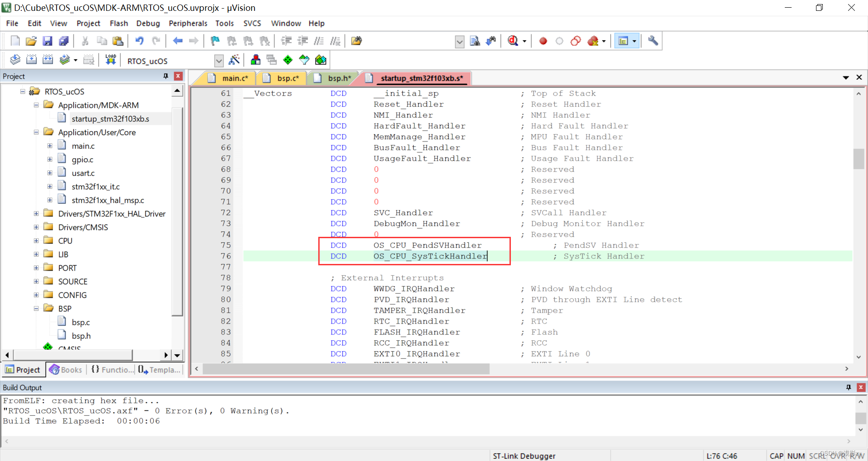The width and height of the screenshot is (868, 461).
Task: Start or stop the debug session
Action: click(x=513, y=41)
